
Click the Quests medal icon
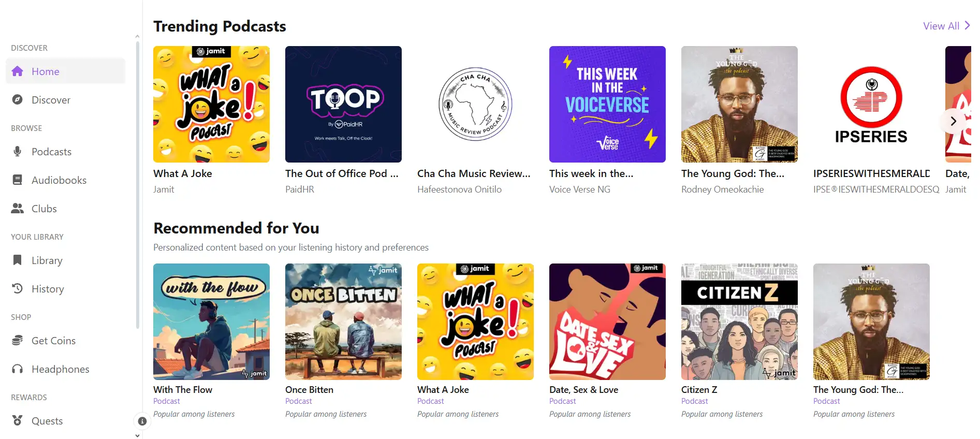(18, 421)
